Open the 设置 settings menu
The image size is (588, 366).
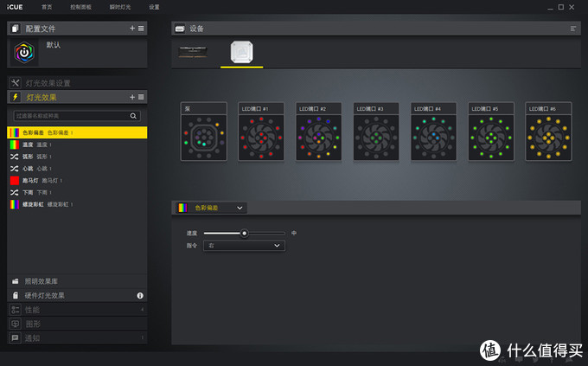pos(154,7)
